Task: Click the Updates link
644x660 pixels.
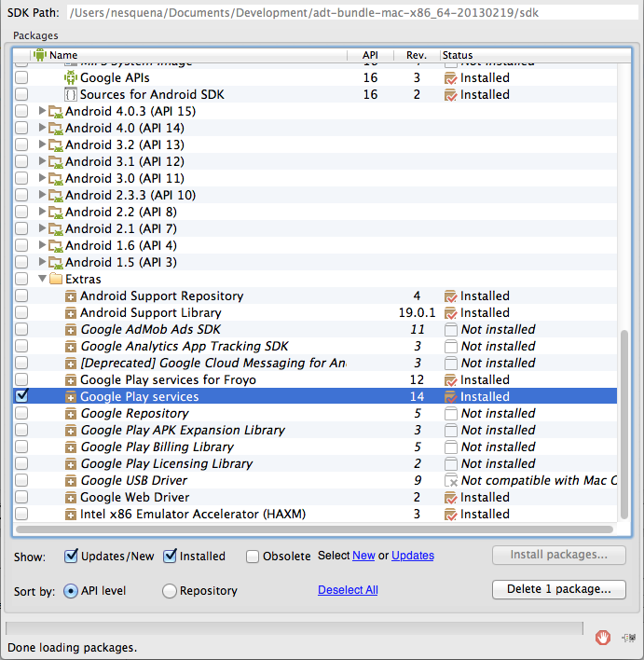Action: (x=413, y=556)
